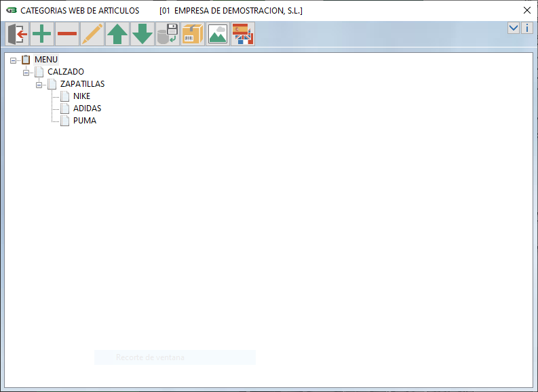538x392 pixels.
Task: Select the ZAPATILLAS category label
Action: tap(82, 84)
